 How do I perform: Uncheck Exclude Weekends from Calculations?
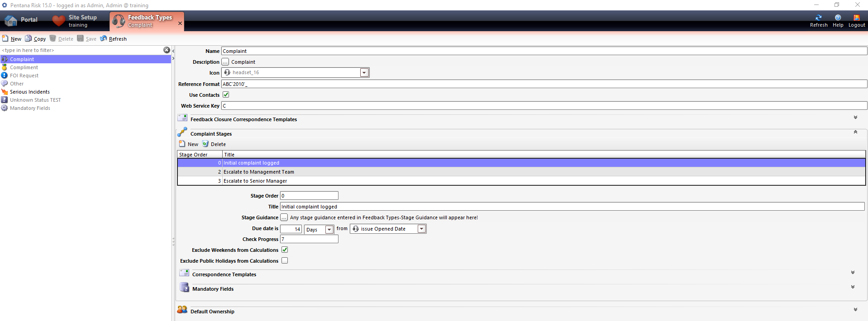(x=285, y=250)
